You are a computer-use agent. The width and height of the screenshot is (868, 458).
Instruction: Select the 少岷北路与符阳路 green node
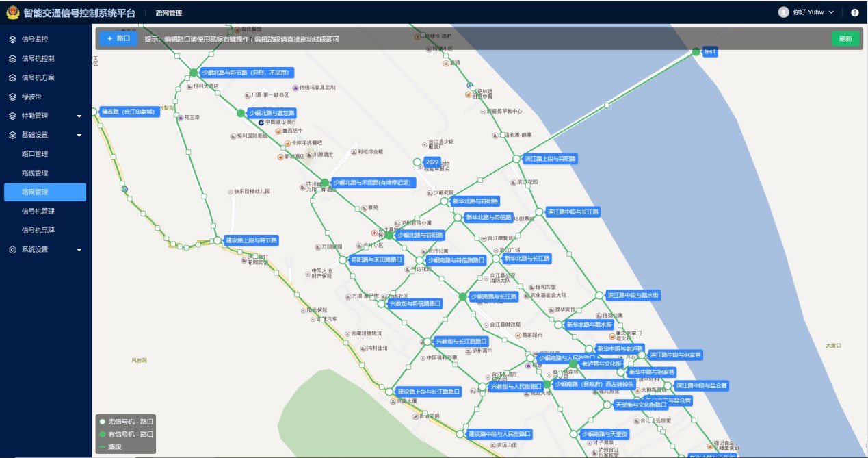point(389,235)
